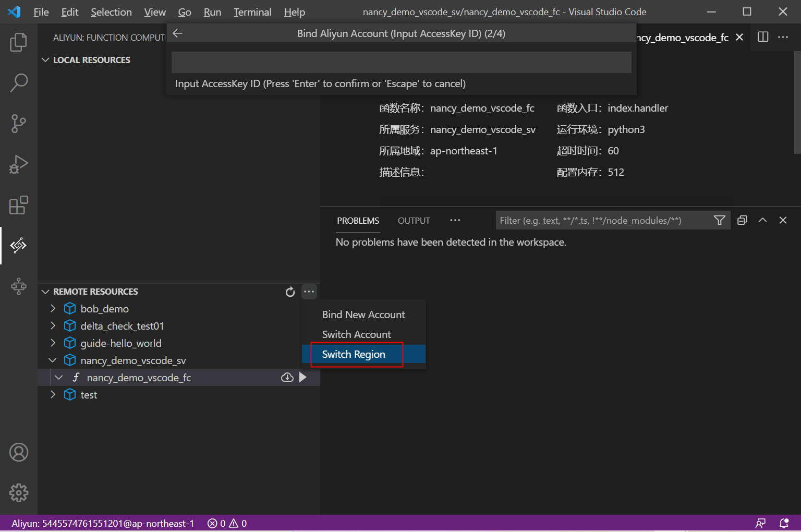
Task: Click the editor vertical scrollbar
Action: point(797,102)
